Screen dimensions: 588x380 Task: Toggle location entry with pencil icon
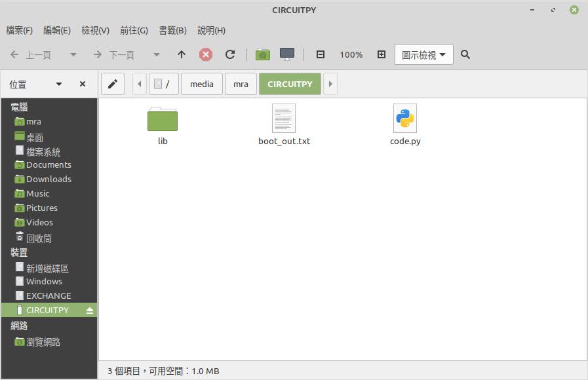(x=113, y=84)
